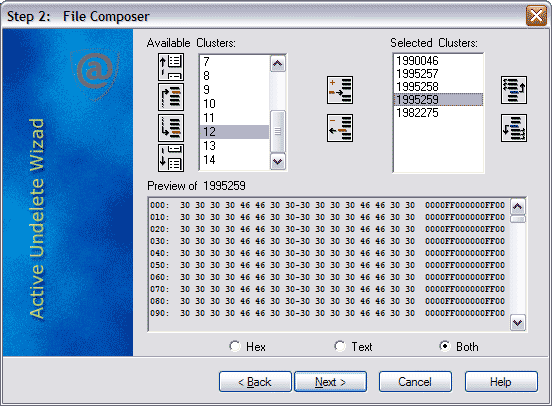Image resolution: width=552 pixels, height=406 pixels.
Task: Click up arrow of Available Clusters scrollbar
Action: click(x=277, y=64)
